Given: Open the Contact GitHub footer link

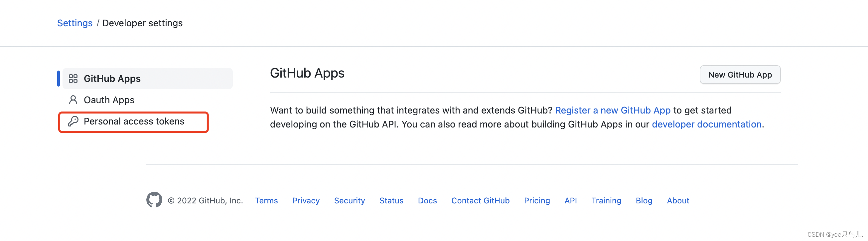Looking at the screenshot, I should click(480, 200).
